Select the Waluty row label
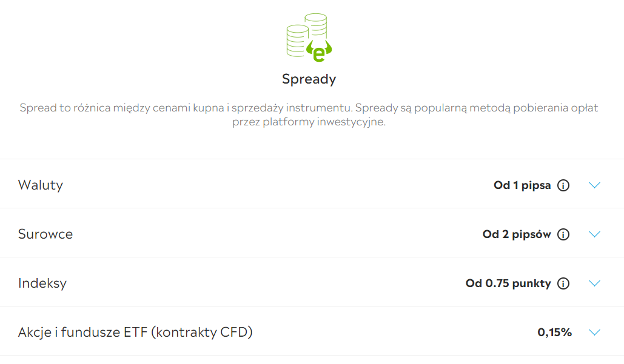Viewport: 624px width, 364px height. (x=41, y=185)
